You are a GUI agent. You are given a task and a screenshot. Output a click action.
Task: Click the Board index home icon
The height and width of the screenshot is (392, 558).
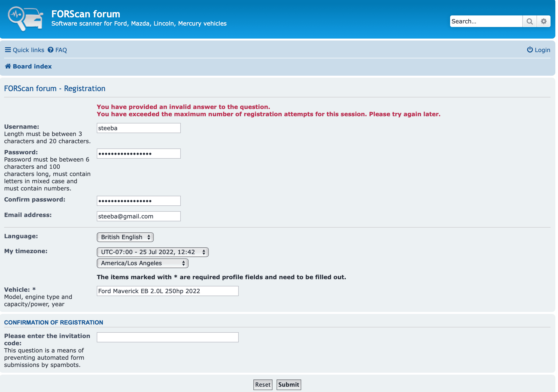(x=8, y=66)
